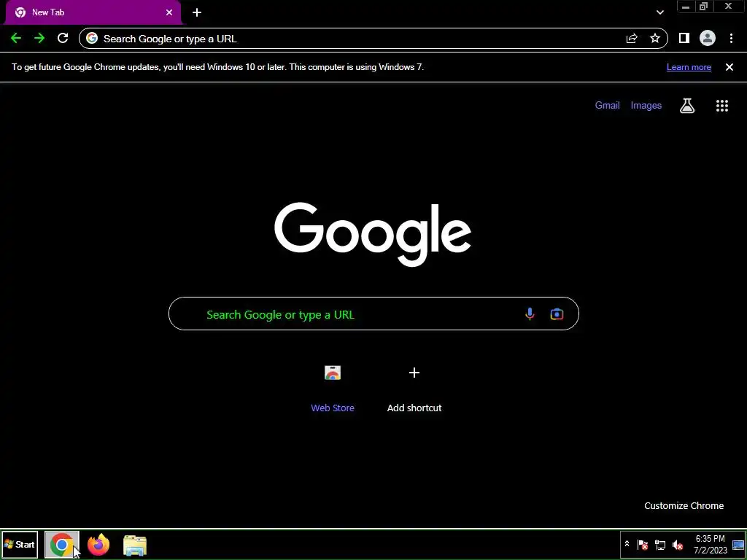
Task: Select the New Tab tab
Action: point(93,12)
